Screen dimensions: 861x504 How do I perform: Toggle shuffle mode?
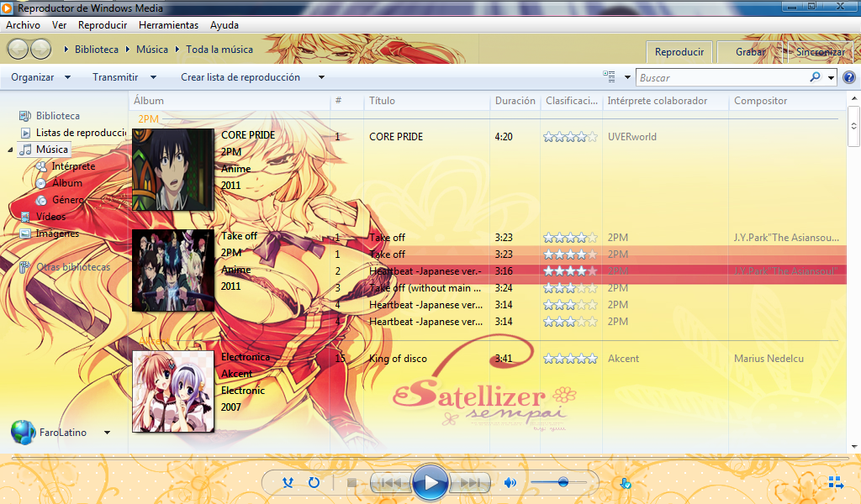coord(288,483)
